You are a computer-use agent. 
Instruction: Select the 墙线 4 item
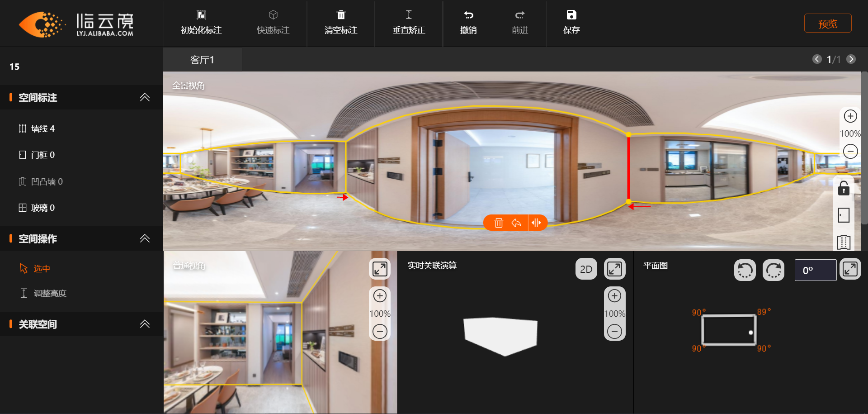click(x=37, y=128)
